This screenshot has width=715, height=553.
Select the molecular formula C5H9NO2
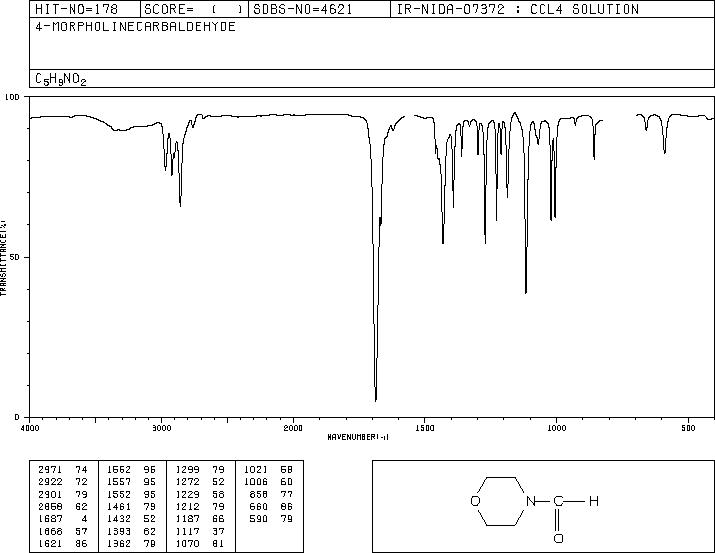[61, 79]
